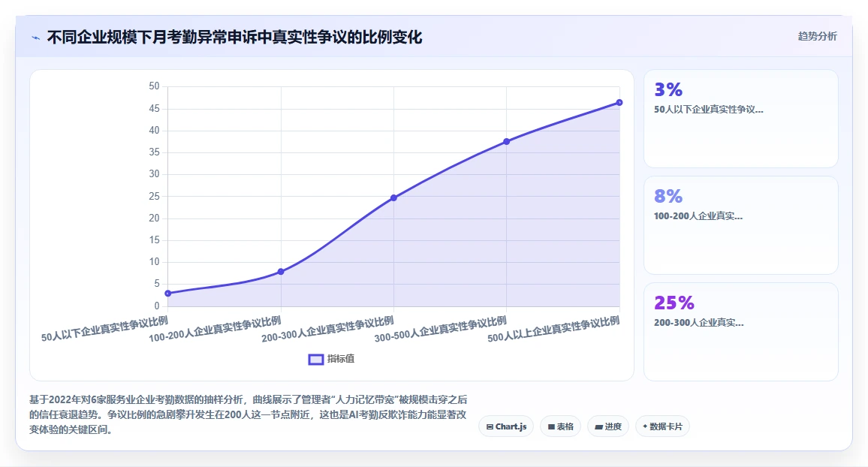Click the description paragraph starting 基于2022年
This screenshot has width=868, height=467.
pos(248,414)
